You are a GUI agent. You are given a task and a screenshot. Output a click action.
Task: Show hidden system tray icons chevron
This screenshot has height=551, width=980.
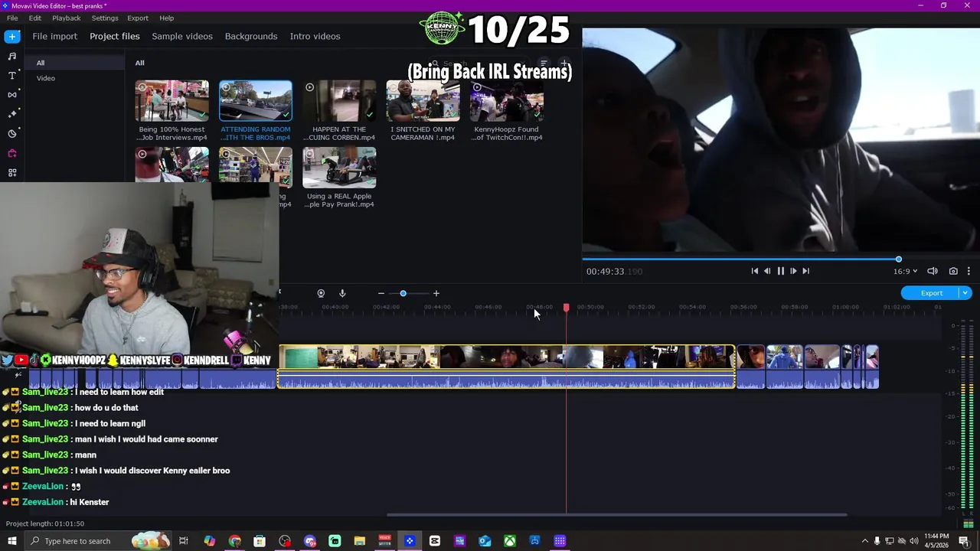[865, 541]
